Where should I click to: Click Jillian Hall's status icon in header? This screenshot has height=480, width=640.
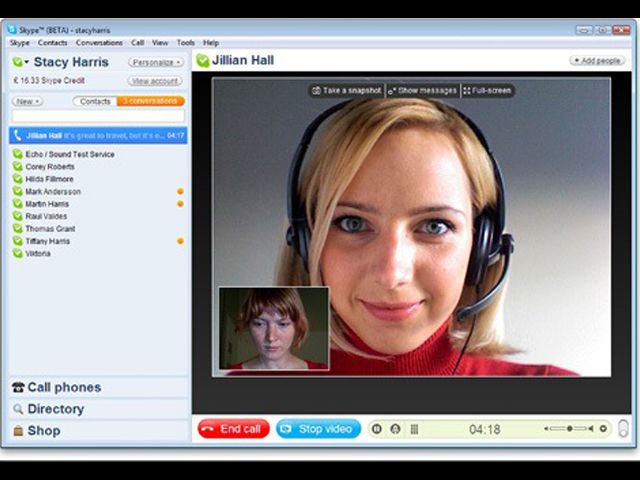202,60
